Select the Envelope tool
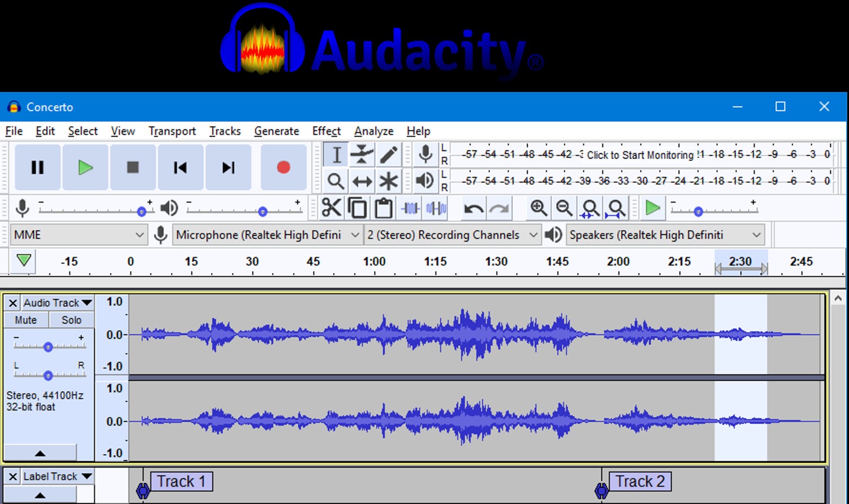The height and width of the screenshot is (504, 849). coord(362,155)
